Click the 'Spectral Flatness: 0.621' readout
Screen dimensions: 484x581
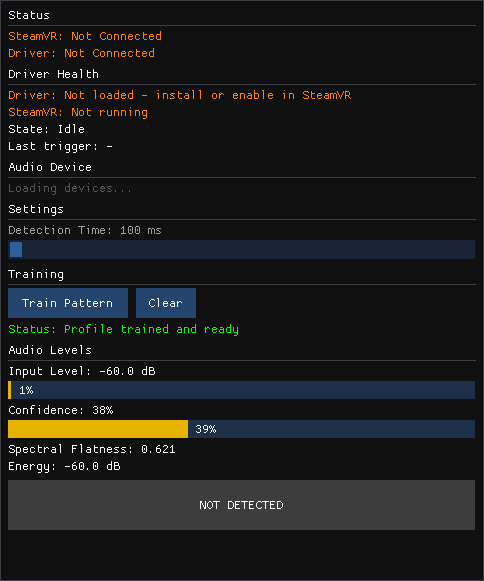click(x=92, y=449)
